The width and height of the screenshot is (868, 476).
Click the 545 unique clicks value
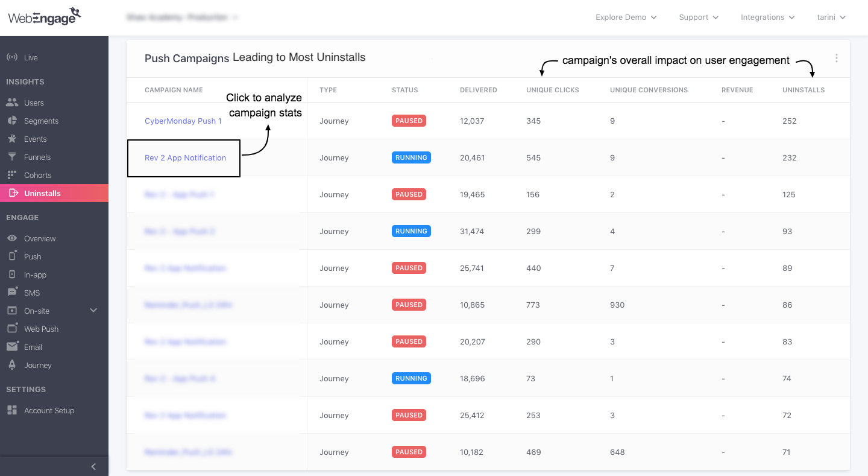pos(533,157)
